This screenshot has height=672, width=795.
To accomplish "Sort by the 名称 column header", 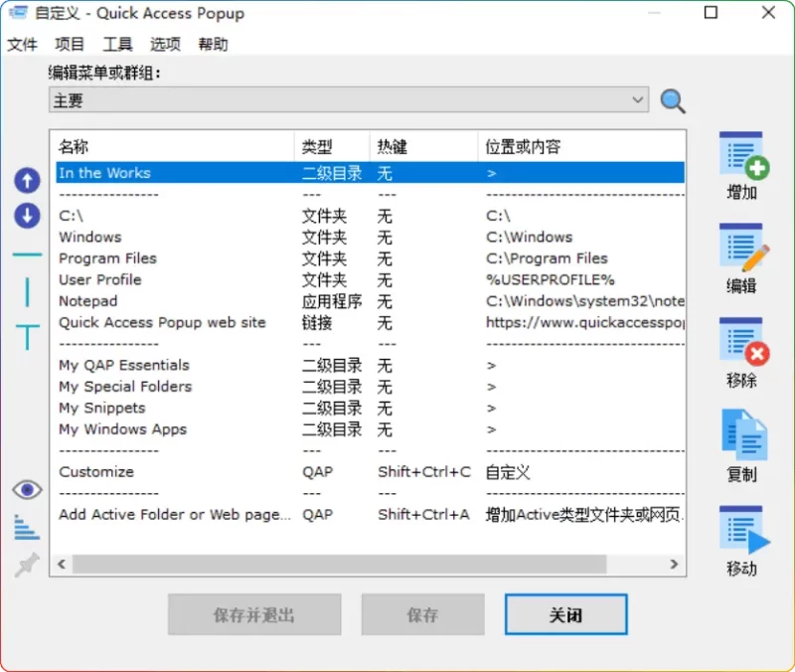I will [174, 146].
